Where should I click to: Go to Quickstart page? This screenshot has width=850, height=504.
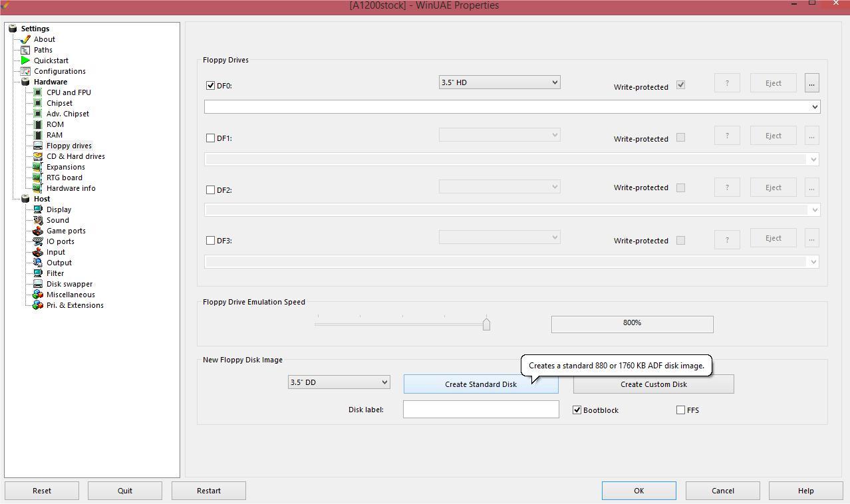point(51,61)
